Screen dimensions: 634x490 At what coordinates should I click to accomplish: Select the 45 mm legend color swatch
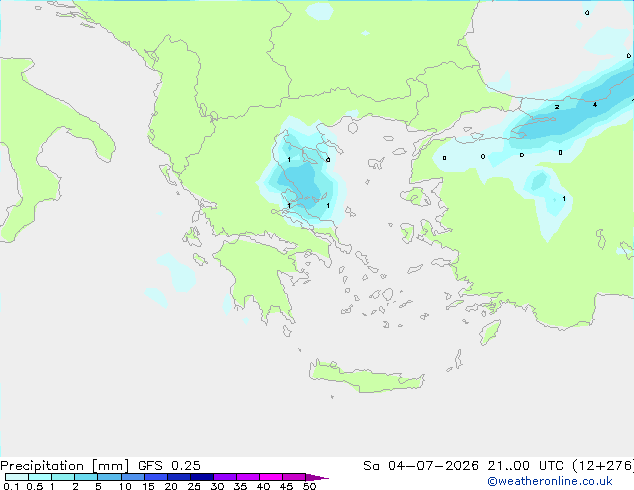tap(294, 477)
